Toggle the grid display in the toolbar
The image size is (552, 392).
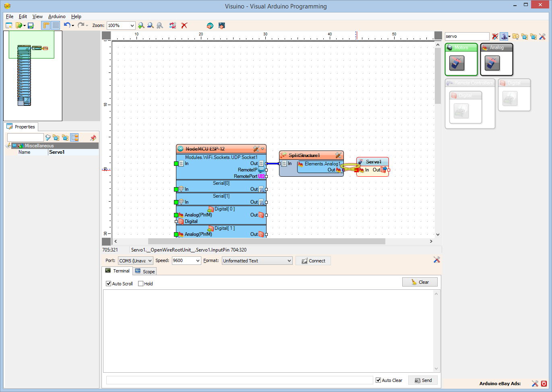[55, 25]
